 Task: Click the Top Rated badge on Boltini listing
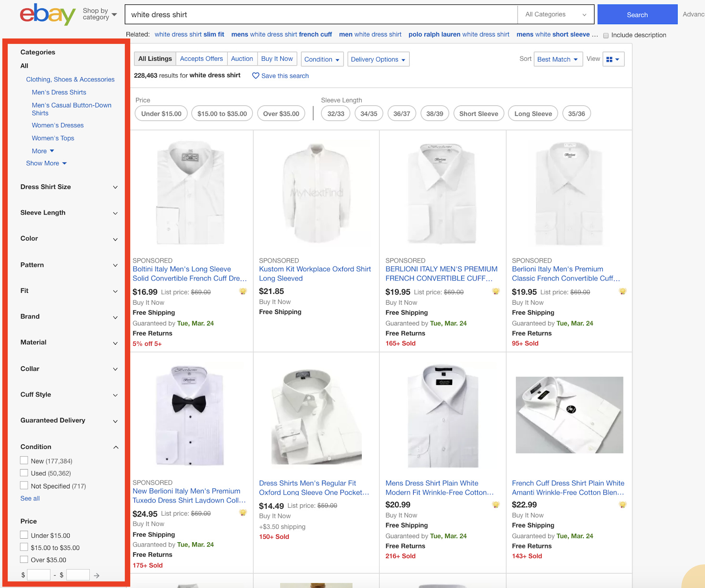click(243, 291)
